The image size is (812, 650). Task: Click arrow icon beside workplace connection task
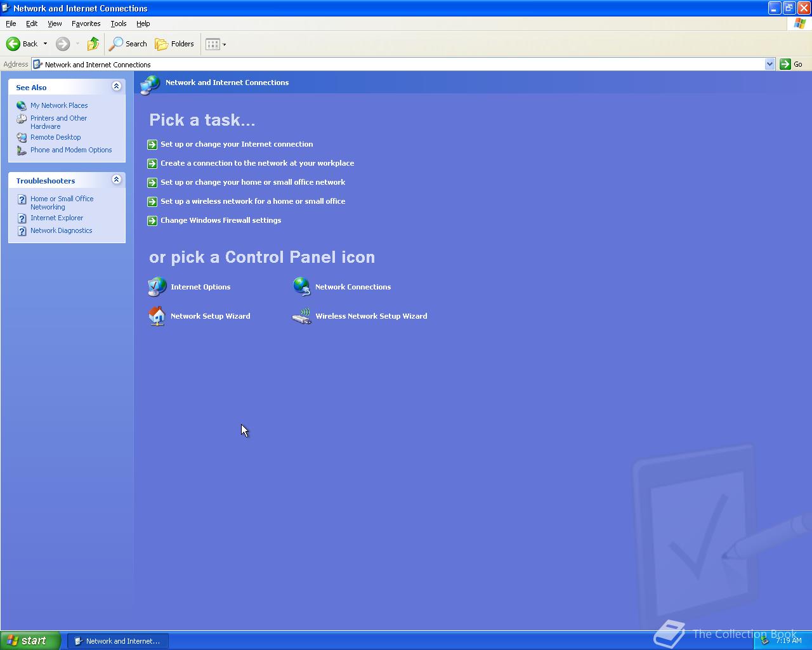(x=152, y=164)
